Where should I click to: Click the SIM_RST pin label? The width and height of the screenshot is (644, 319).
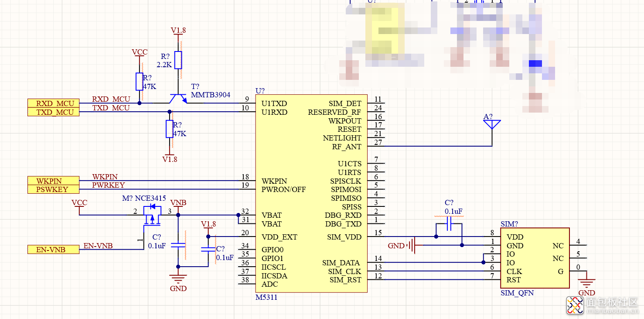(345, 280)
